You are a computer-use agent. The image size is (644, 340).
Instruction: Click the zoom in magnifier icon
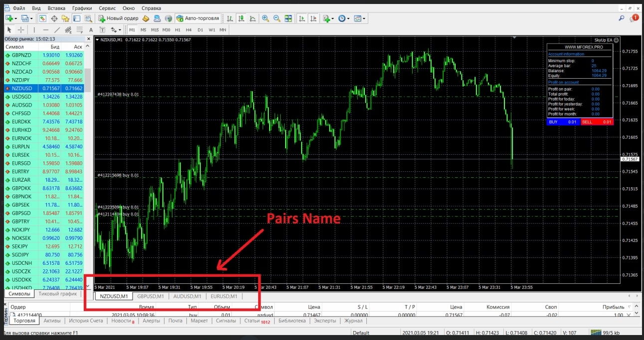click(x=265, y=18)
